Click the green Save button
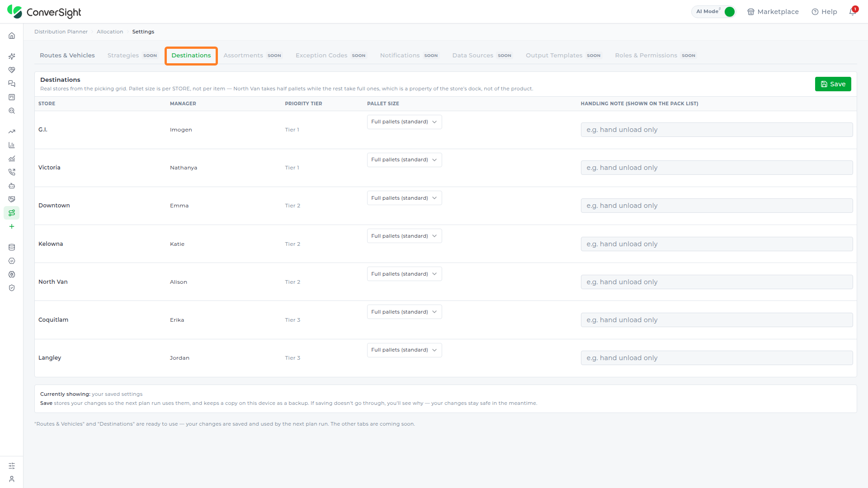 tap(833, 84)
